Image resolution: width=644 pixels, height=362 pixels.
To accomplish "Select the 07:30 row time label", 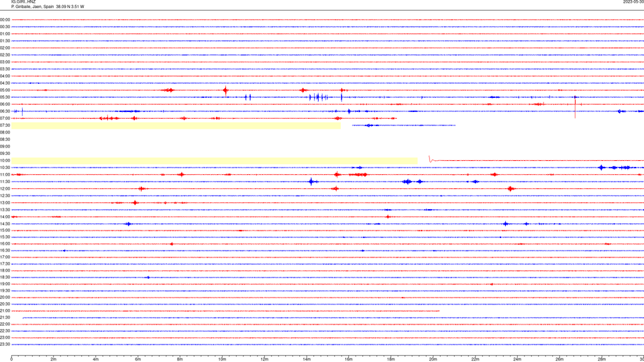I will click(x=5, y=125).
